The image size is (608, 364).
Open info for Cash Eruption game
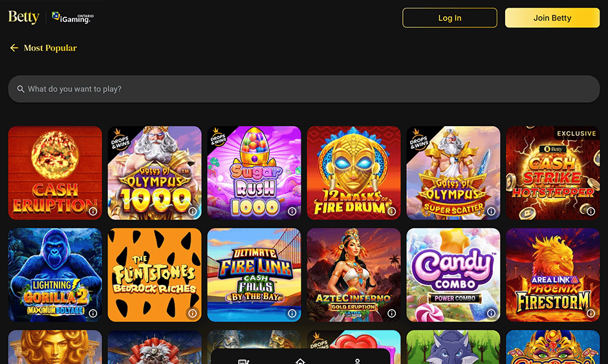pyautogui.click(x=92, y=211)
